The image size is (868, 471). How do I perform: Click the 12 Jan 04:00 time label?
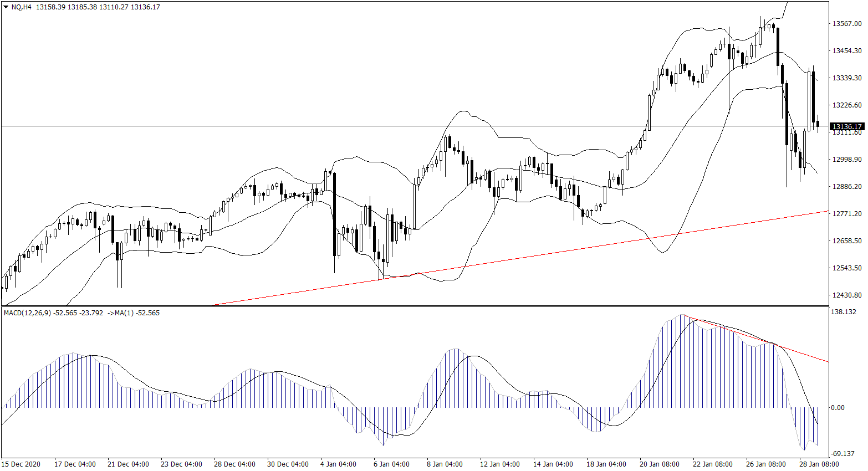pos(499,464)
